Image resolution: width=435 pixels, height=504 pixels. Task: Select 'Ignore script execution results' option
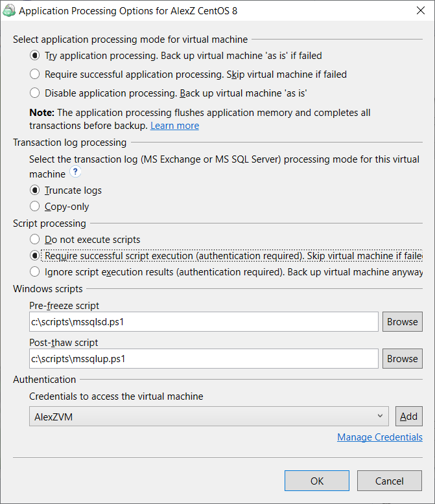point(34,272)
